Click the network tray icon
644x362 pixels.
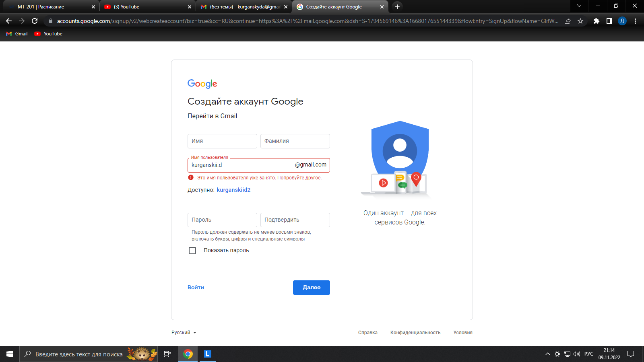[x=567, y=354]
